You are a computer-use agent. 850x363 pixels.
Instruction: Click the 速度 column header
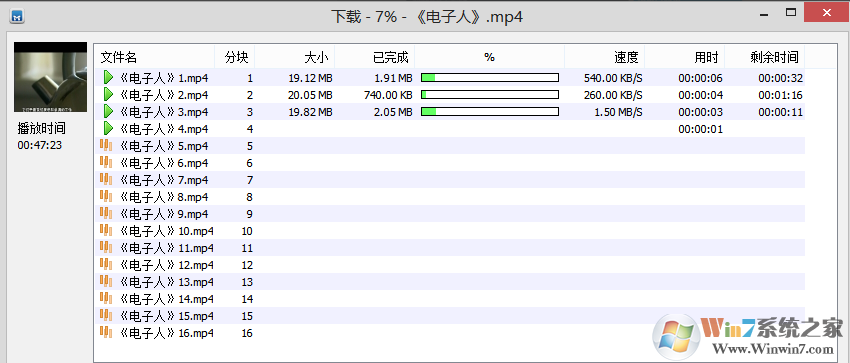(x=604, y=57)
